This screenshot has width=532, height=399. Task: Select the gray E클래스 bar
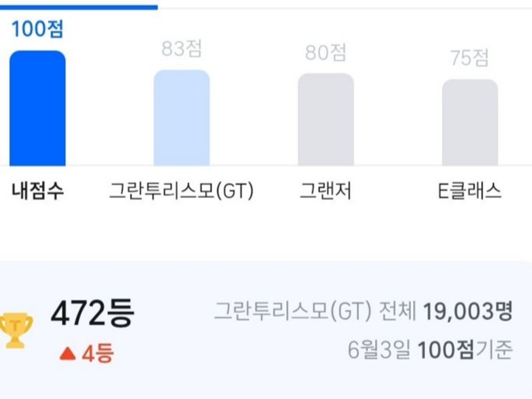(470, 122)
